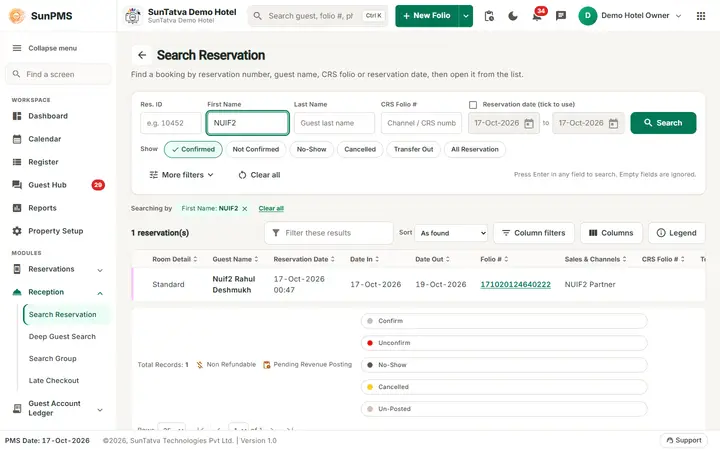Click the SunTatva Demo Hotel emblem
This screenshot has width=720, height=450.
click(x=133, y=16)
